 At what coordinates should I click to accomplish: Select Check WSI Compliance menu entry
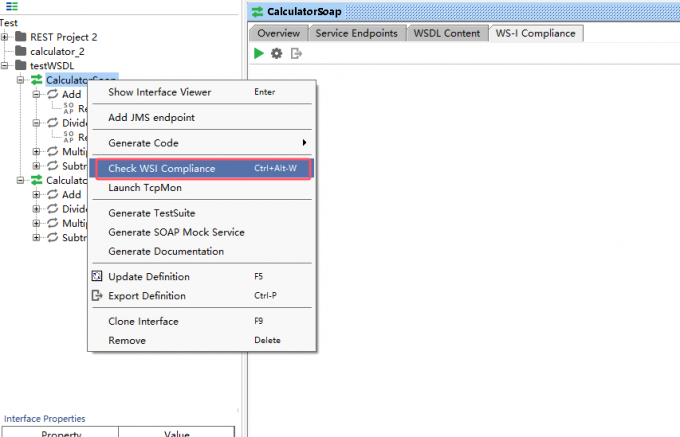pyautogui.click(x=202, y=169)
